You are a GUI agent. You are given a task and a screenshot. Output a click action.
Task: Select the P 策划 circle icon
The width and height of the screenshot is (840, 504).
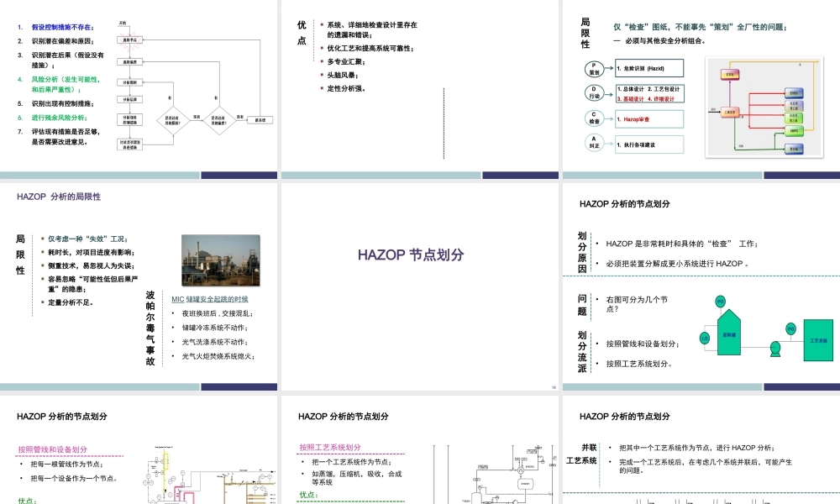pyautogui.click(x=594, y=68)
